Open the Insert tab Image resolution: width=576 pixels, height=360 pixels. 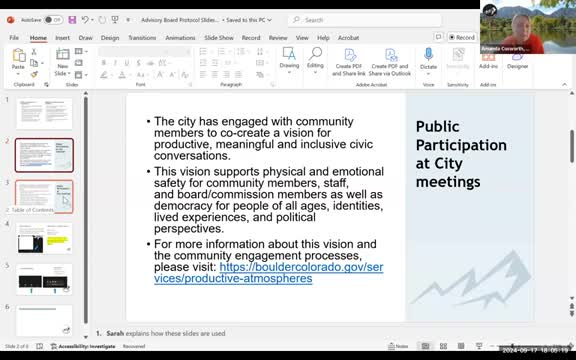point(62,37)
